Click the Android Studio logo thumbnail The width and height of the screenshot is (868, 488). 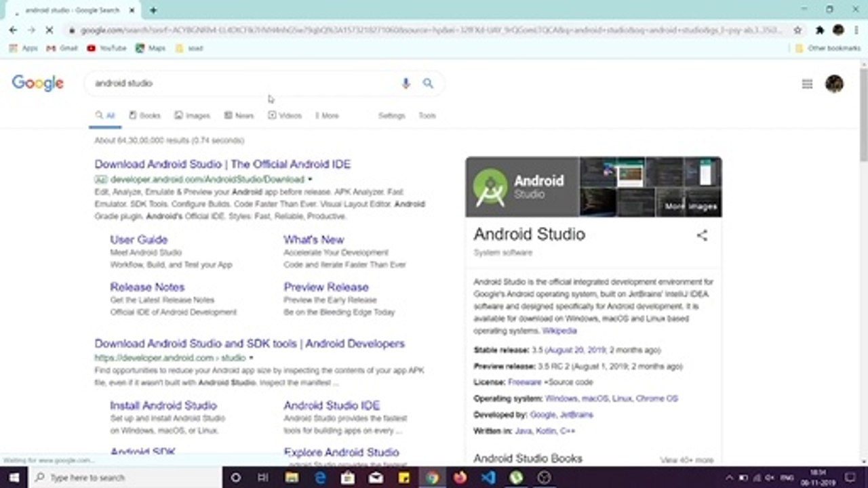pos(522,187)
